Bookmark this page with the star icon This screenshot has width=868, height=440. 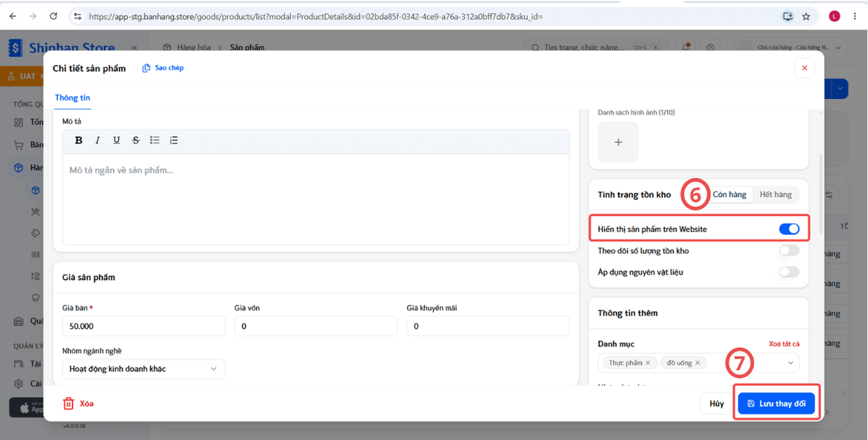tap(806, 16)
